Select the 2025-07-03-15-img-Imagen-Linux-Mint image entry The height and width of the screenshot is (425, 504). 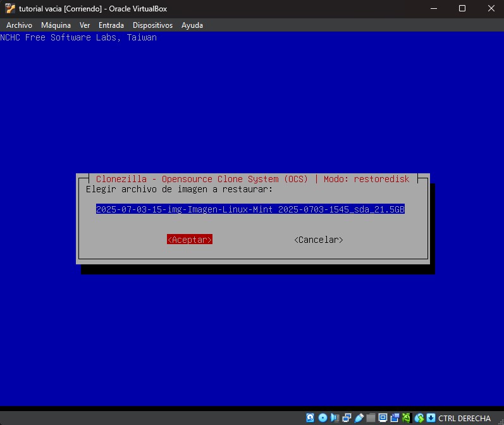(x=250, y=209)
